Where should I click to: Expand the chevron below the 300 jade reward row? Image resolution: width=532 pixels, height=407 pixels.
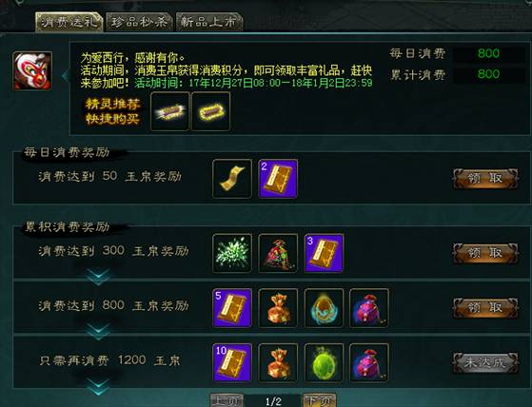(98, 276)
